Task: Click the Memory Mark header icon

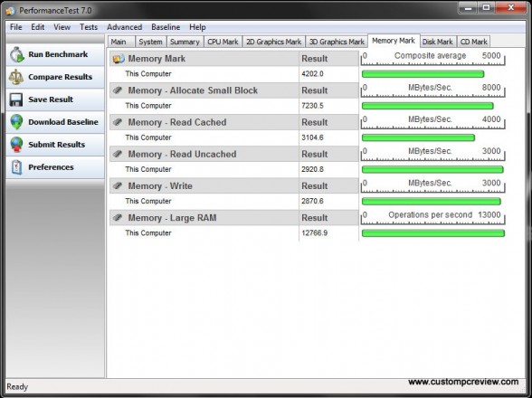Action: 119,59
